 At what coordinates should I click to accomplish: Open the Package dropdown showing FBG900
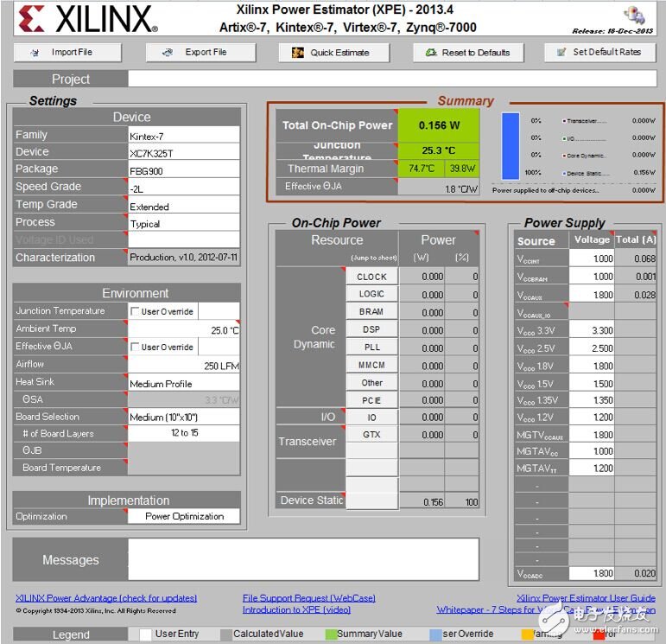point(183,170)
